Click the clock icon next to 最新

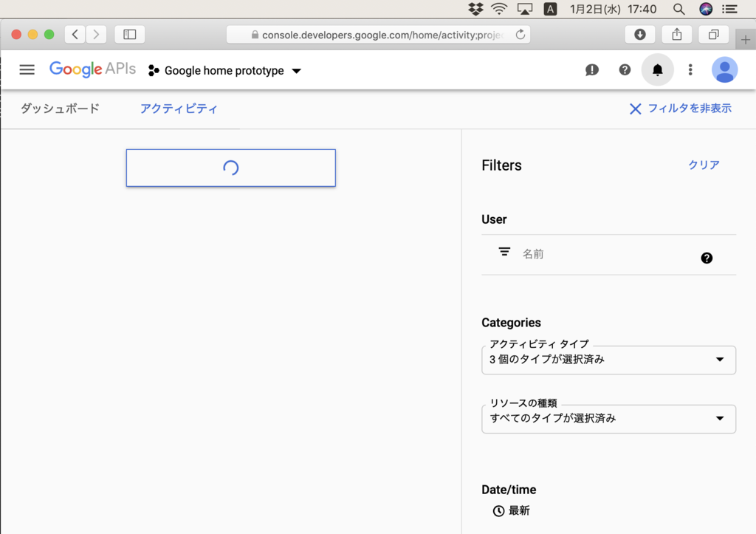499,510
